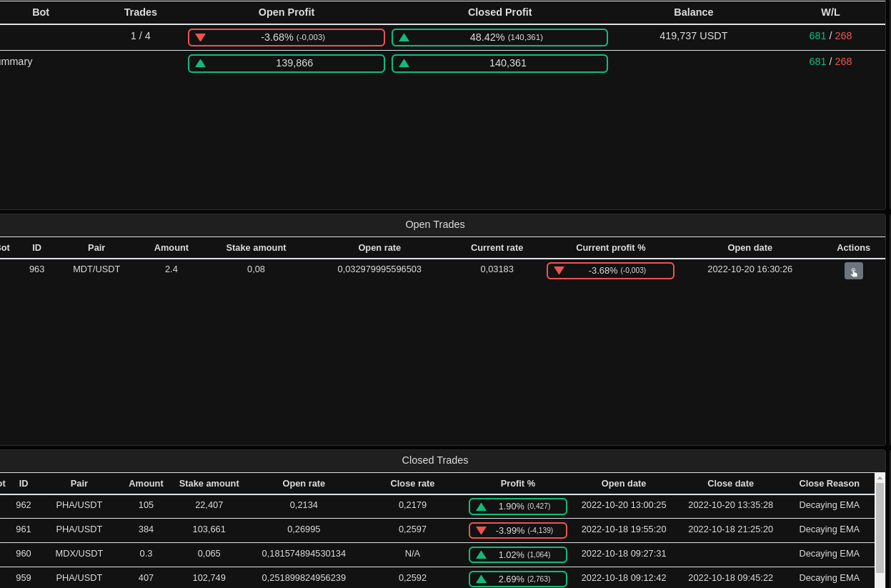Sort Closed Trades by Close rate column
Viewport: 891px width, 588px height.
[x=412, y=484]
